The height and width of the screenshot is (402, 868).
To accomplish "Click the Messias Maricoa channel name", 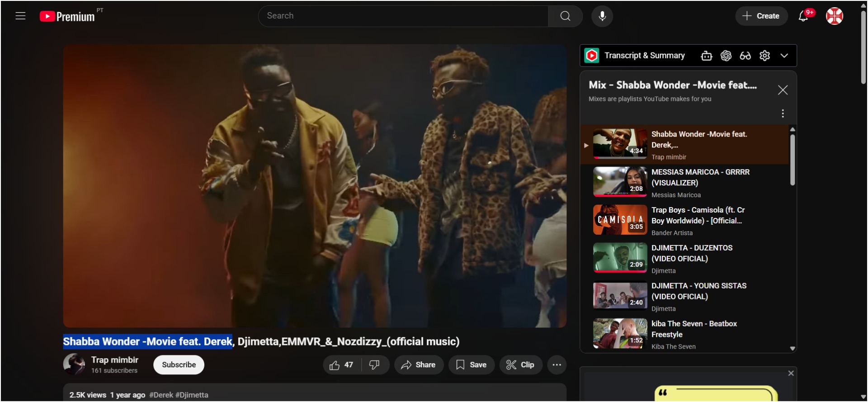I will (x=676, y=195).
